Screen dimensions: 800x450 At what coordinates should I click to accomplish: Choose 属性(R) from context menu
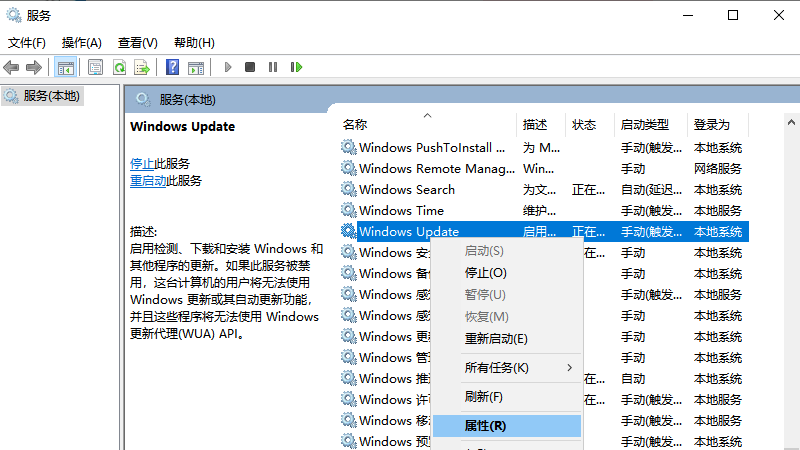pyautogui.click(x=486, y=425)
